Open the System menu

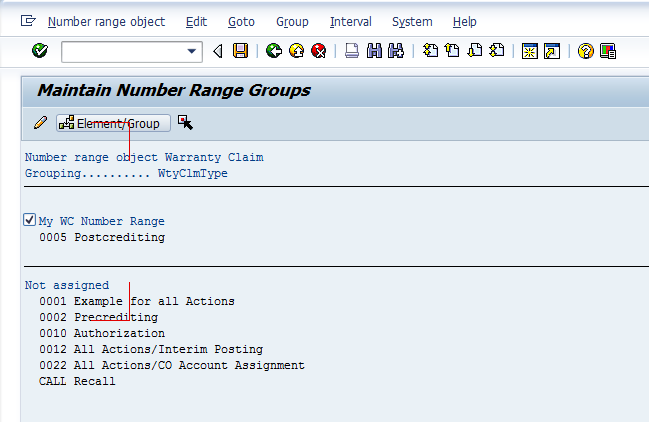click(x=412, y=22)
